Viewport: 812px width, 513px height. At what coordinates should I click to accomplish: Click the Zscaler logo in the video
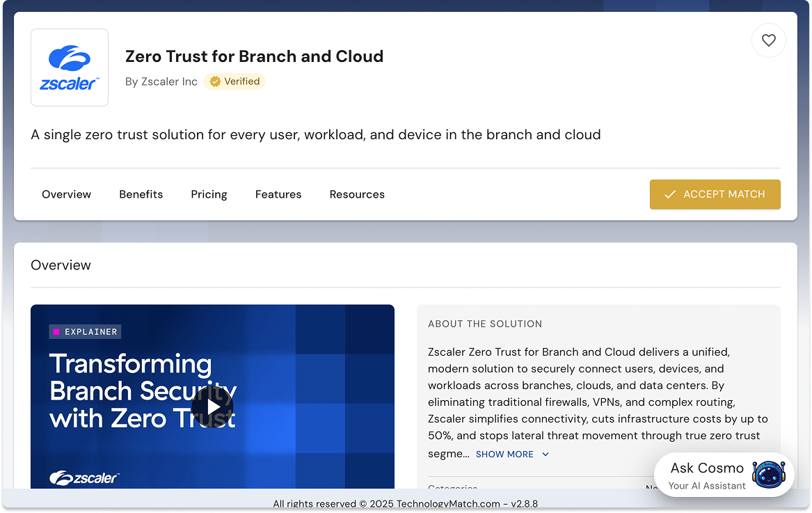pyautogui.click(x=84, y=478)
